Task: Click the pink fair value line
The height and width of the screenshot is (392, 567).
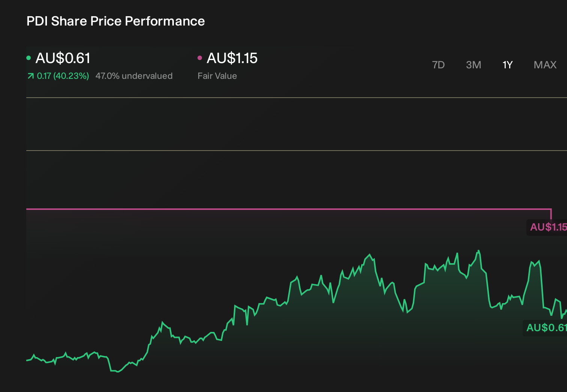Action: click(288, 209)
